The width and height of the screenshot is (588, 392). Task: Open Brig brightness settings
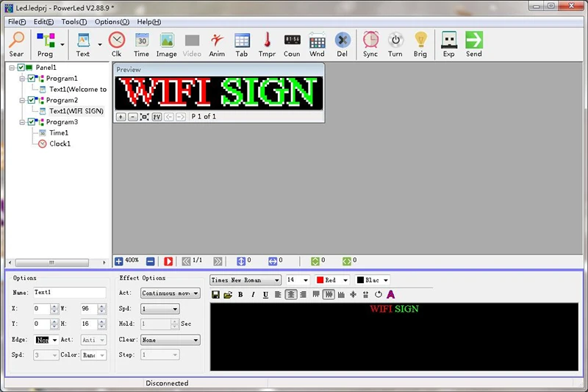pyautogui.click(x=420, y=44)
